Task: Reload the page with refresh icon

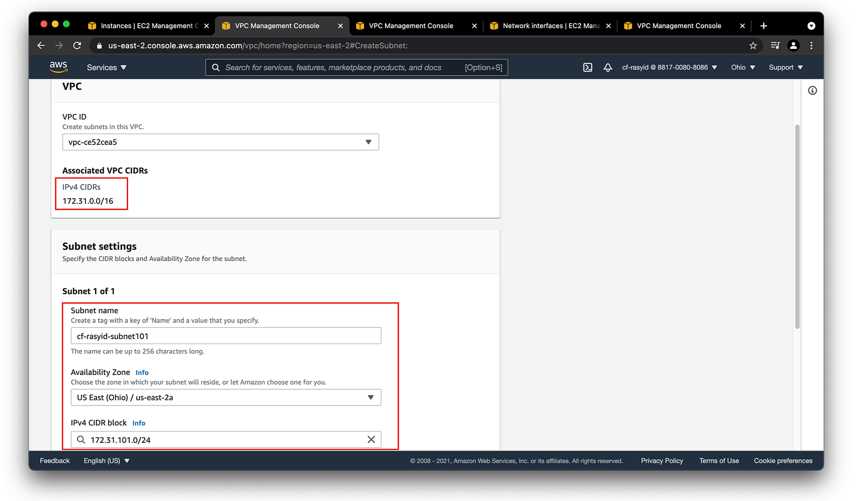Action: [x=77, y=46]
